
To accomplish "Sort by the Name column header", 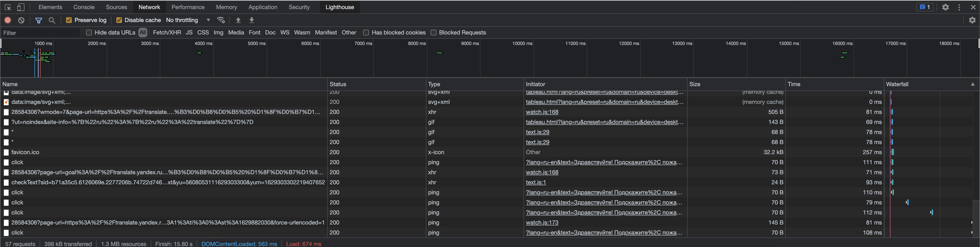I will tap(164, 84).
